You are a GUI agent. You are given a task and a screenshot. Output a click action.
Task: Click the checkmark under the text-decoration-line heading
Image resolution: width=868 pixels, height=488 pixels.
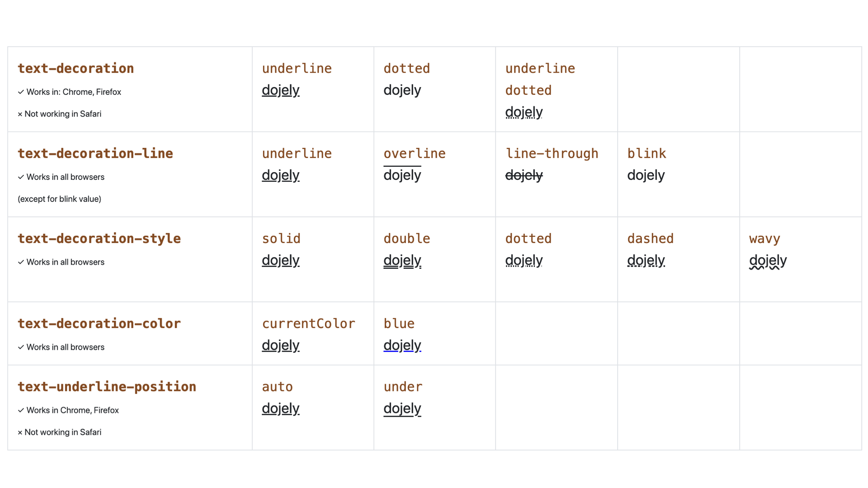point(21,177)
